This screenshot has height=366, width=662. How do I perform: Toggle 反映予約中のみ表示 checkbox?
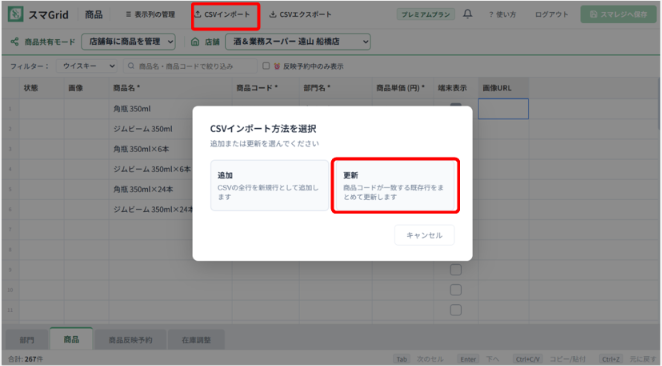coord(266,66)
